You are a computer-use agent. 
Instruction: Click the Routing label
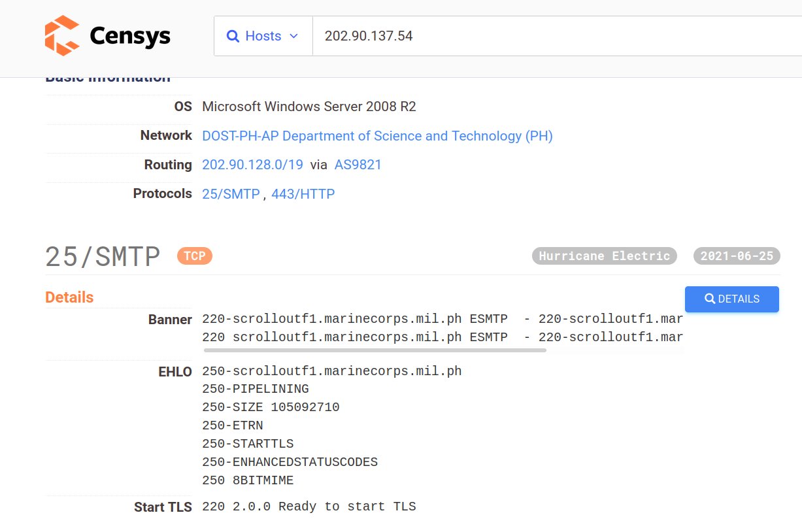168,165
